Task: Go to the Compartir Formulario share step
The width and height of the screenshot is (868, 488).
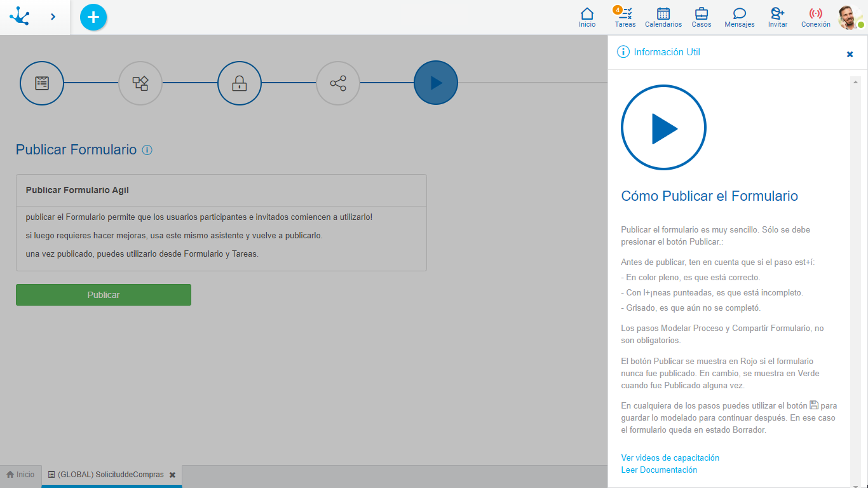Action: pos(338,83)
